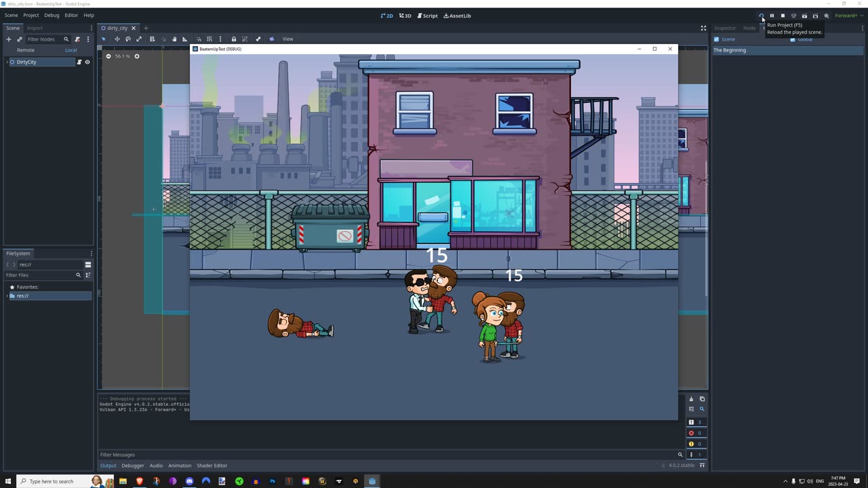Add a new scene tab
The width and height of the screenshot is (868, 488).
pos(146,28)
